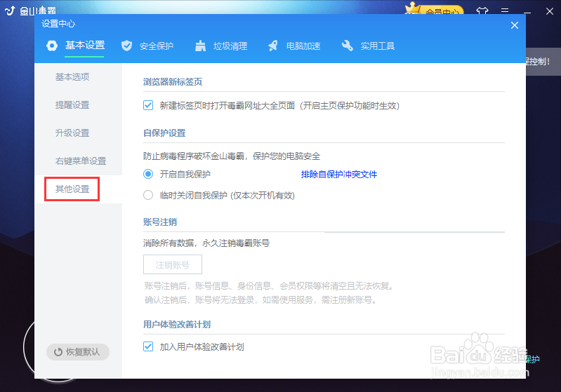This screenshot has width=561, height=392.
Task: Open the 排除自保护冲突文件 link
Action: [x=339, y=175]
